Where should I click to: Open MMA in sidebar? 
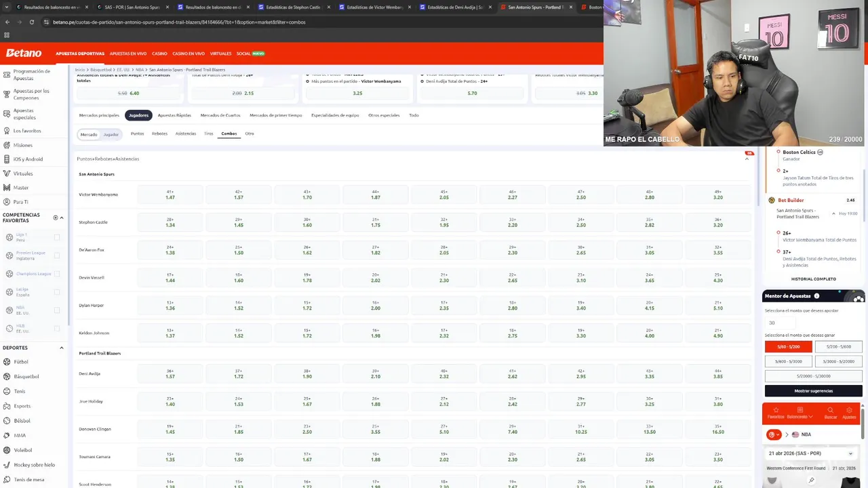[x=20, y=435]
